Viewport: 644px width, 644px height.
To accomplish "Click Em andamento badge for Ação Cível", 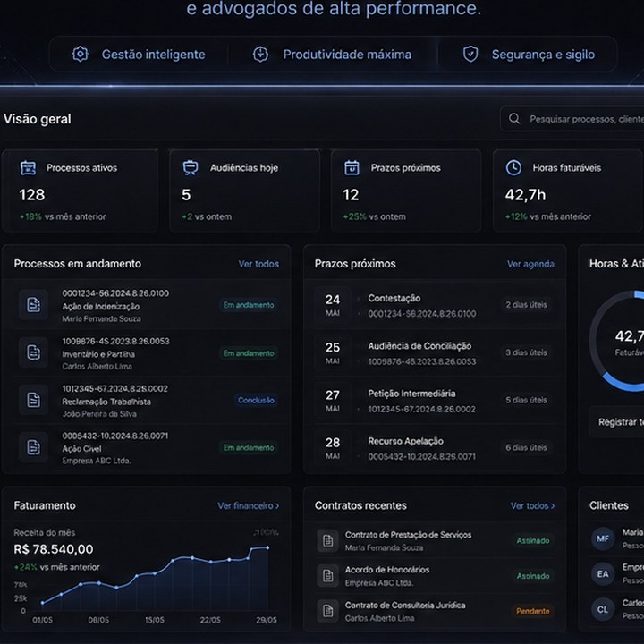I will pos(249,447).
